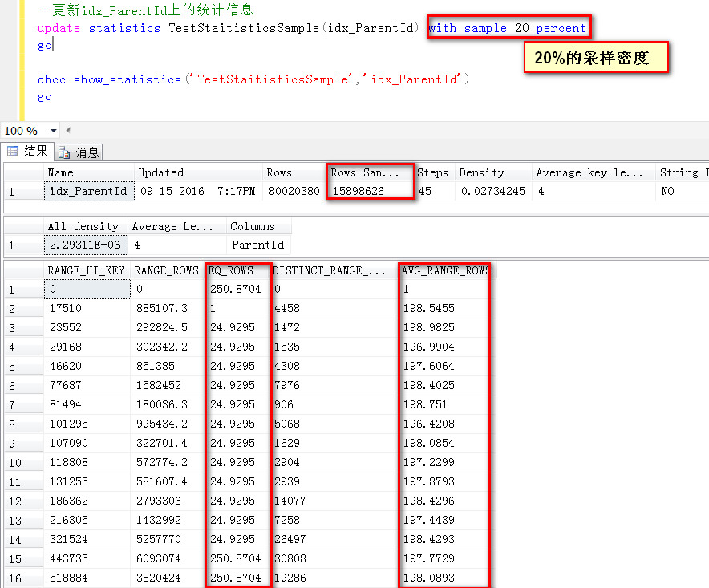Click the RANGE_HI_KEY cell 23552

pyautogui.click(x=87, y=327)
